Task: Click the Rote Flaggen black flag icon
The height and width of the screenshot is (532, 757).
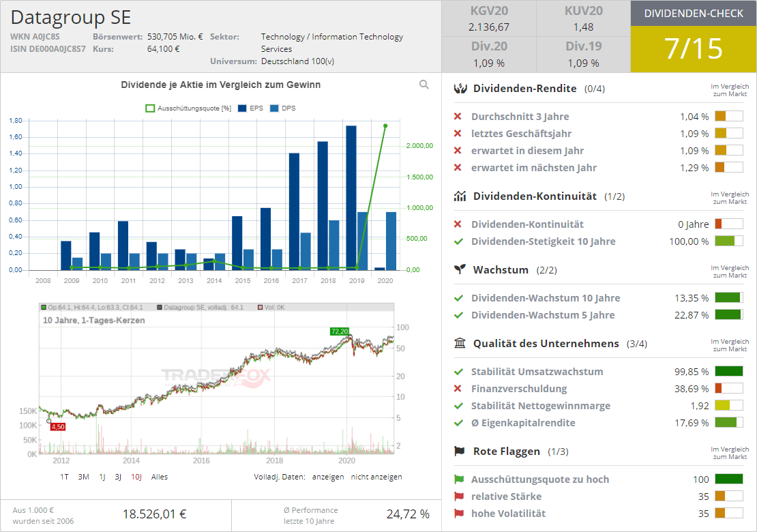Action: coord(460,451)
